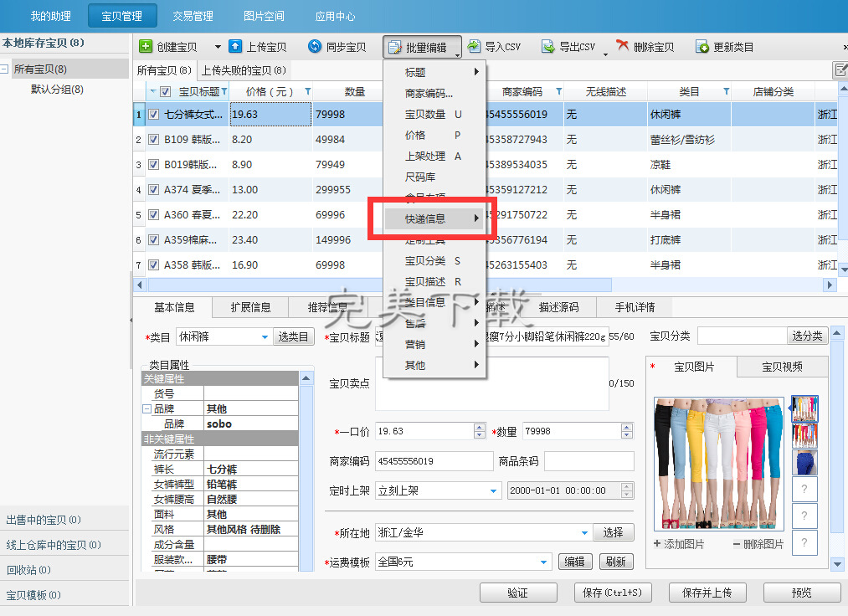Switch to the 扩展信息 tab
This screenshot has height=616, width=848.
coord(250,307)
